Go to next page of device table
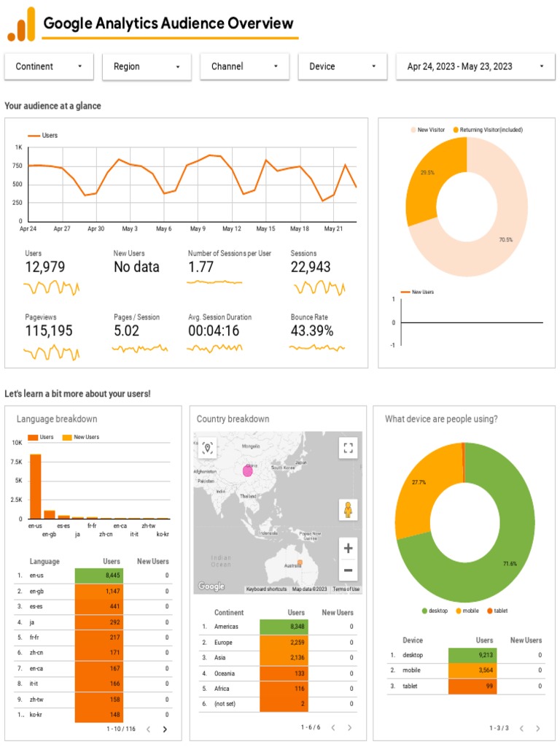Viewport: 560px width, 747px height. [537, 728]
